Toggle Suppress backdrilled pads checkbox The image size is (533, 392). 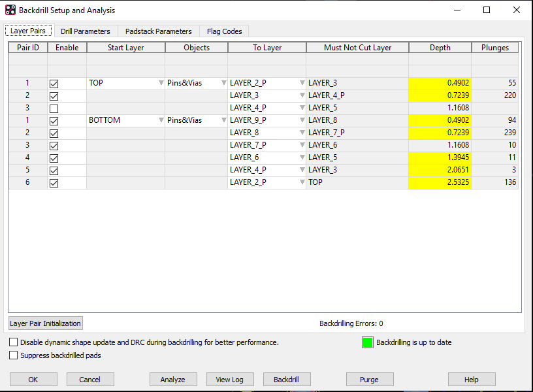click(13, 355)
